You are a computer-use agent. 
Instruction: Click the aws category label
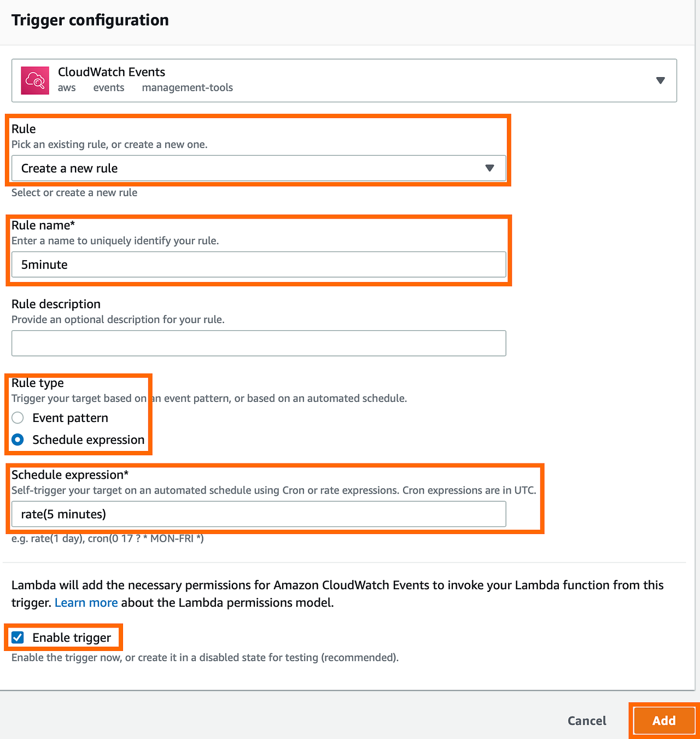[x=67, y=87]
